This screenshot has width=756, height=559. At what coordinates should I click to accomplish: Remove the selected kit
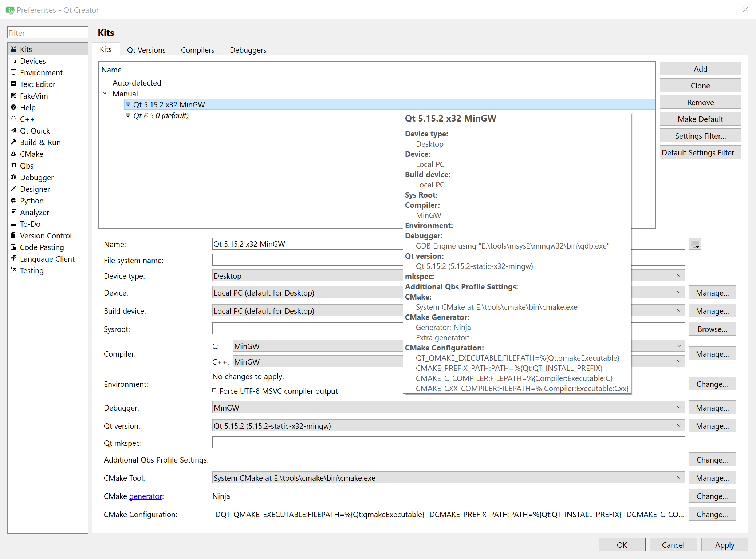pos(700,102)
